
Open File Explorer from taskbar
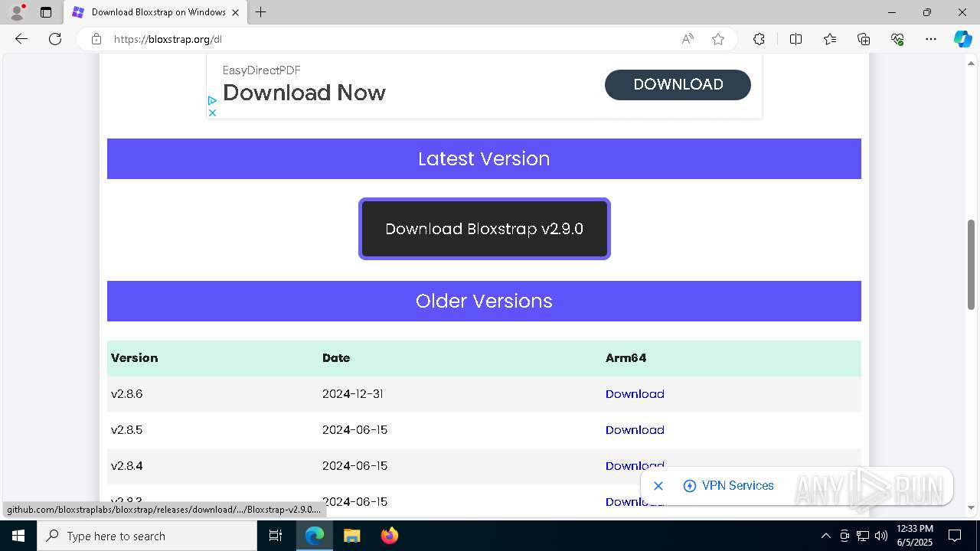click(x=352, y=536)
